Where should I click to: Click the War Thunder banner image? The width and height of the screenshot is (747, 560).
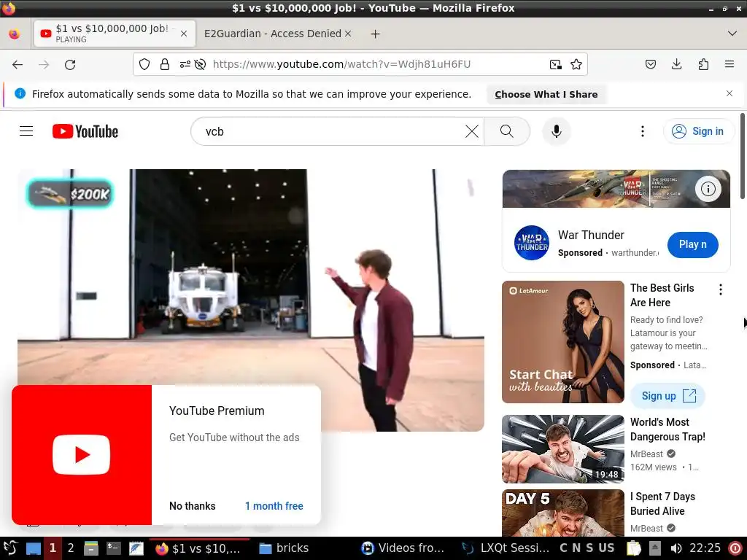616,189
